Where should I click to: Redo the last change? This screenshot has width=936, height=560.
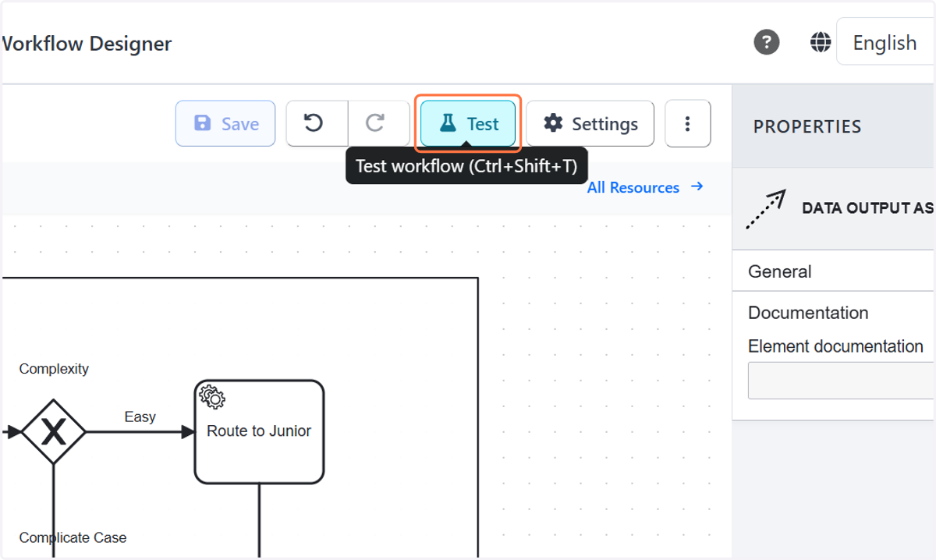click(x=378, y=123)
